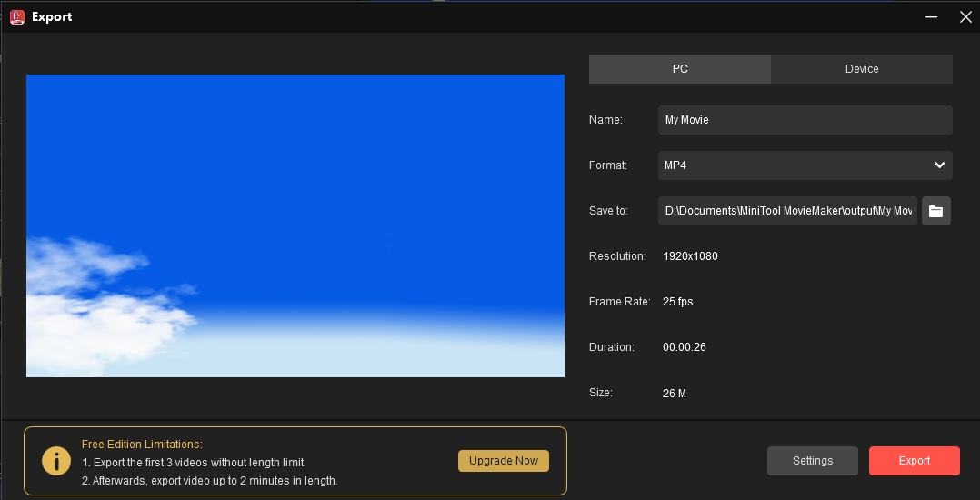Click the Frame Rate label
The width and height of the screenshot is (980, 500).
point(619,302)
